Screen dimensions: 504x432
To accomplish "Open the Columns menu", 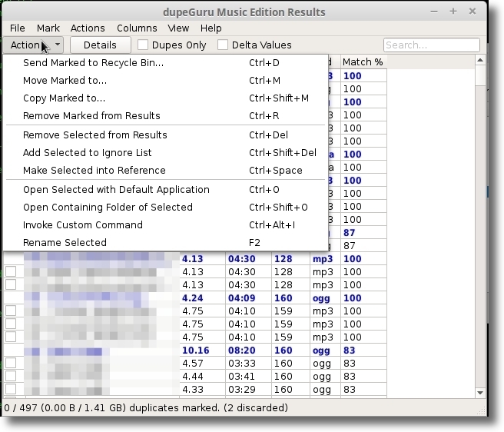I will point(137,28).
